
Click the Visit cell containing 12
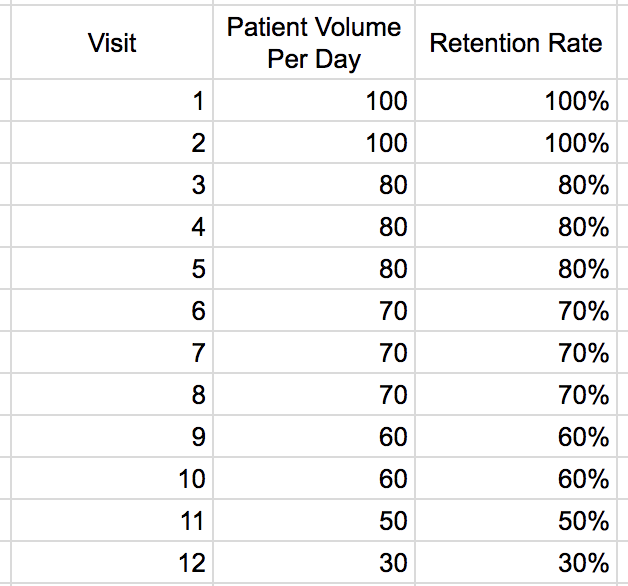click(x=112, y=563)
